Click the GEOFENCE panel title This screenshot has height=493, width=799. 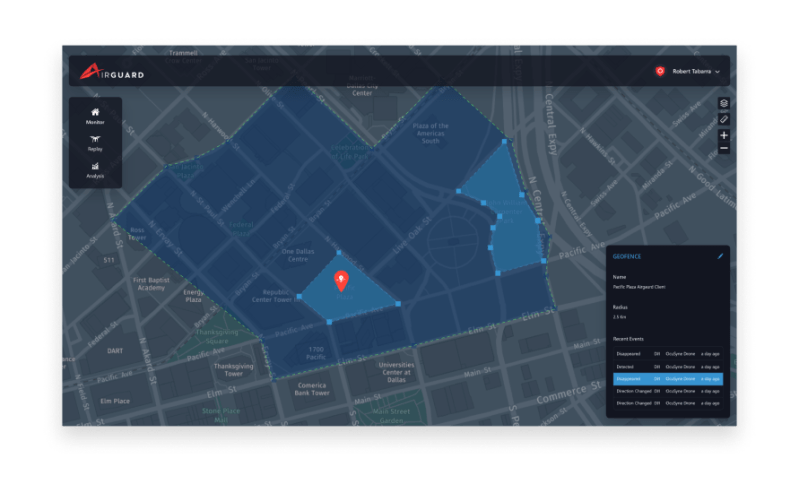(627, 256)
